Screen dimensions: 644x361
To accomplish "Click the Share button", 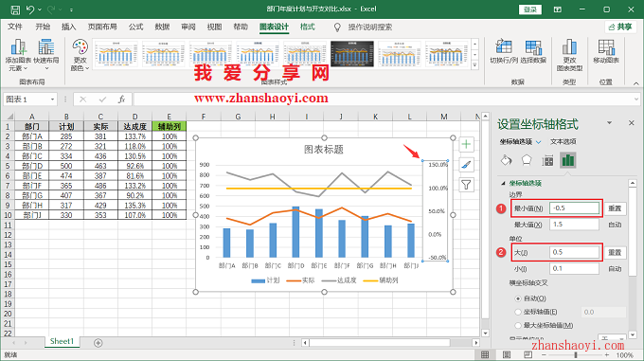I will [620, 27].
